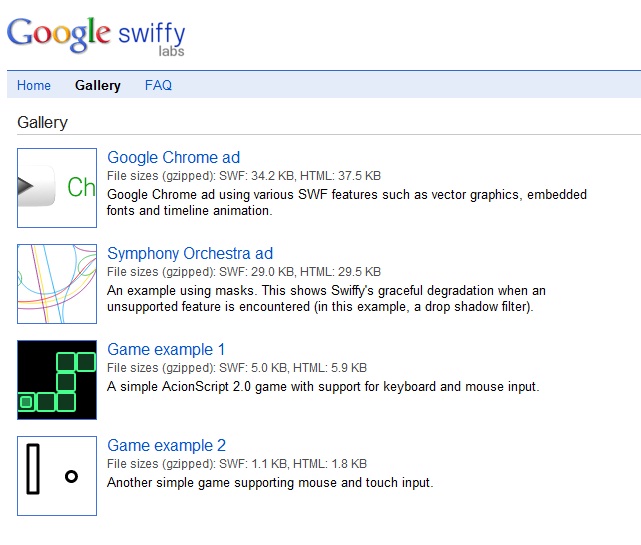This screenshot has width=641, height=545.
Task: Open the Google Chrome ad link
Action: (x=173, y=157)
